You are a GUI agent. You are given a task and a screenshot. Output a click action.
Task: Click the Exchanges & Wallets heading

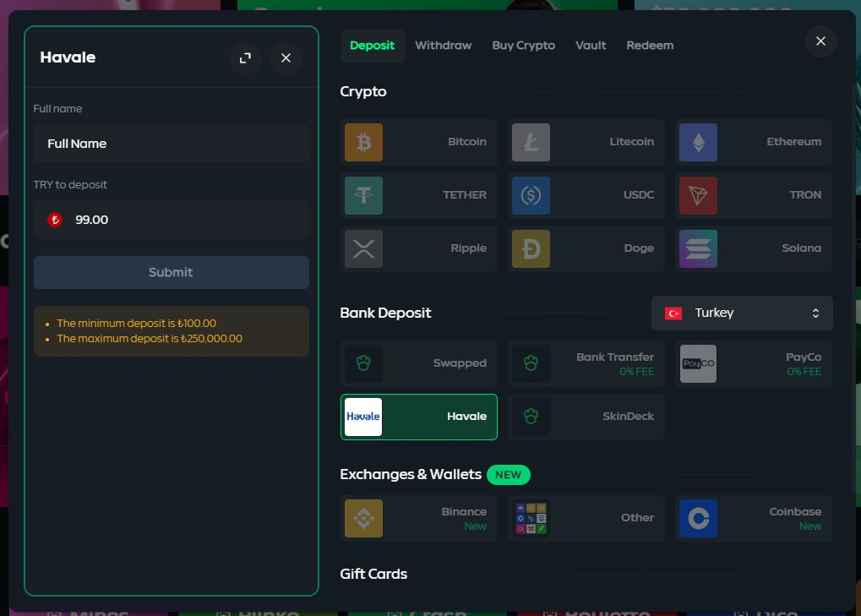click(x=411, y=474)
